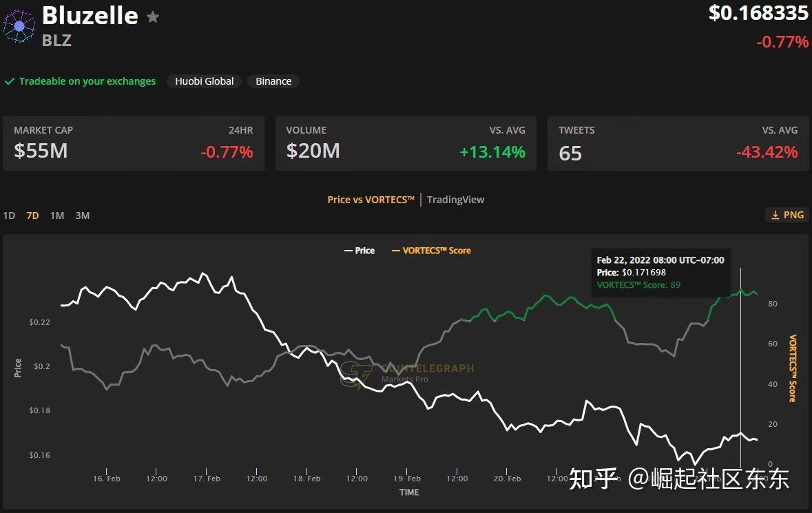Switch to the TradingView chart
812x513 pixels.
(456, 199)
